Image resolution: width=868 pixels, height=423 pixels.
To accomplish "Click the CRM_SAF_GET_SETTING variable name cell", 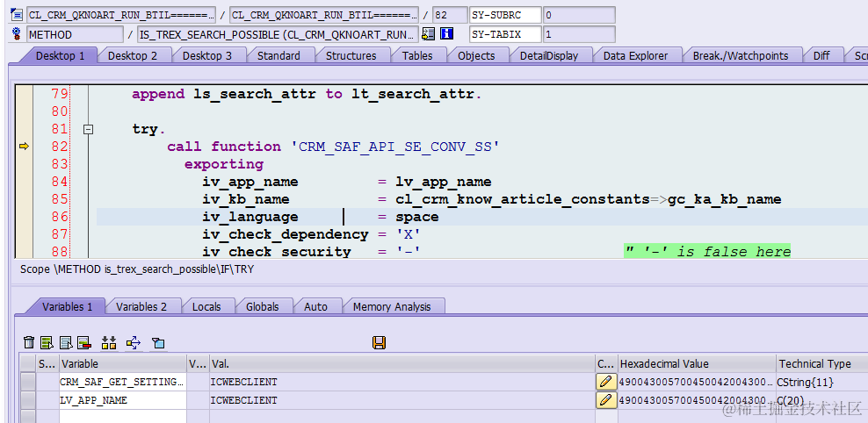I will (x=123, y=382).
